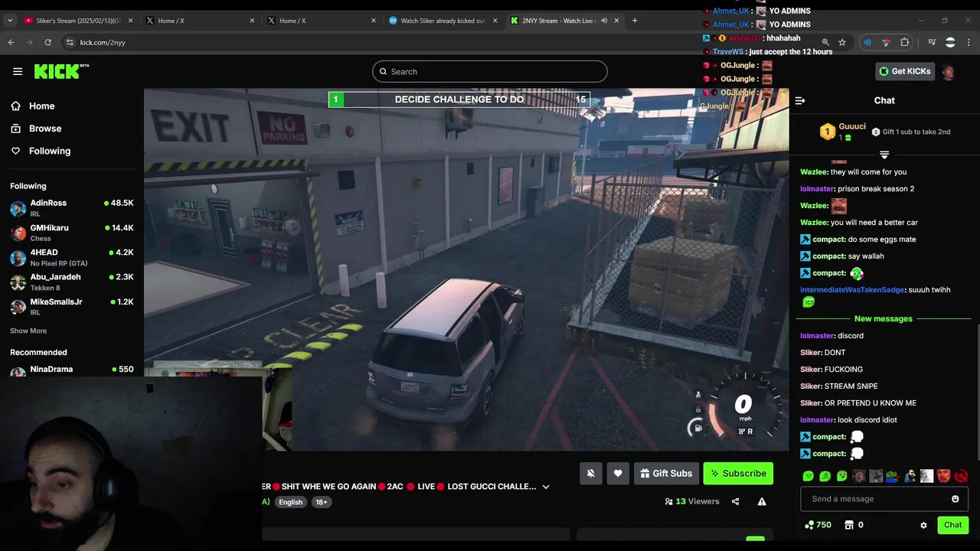Open Home in the sidebar
Image resolution: width=980 pixels, height=551 pixels.
[32, 106]
